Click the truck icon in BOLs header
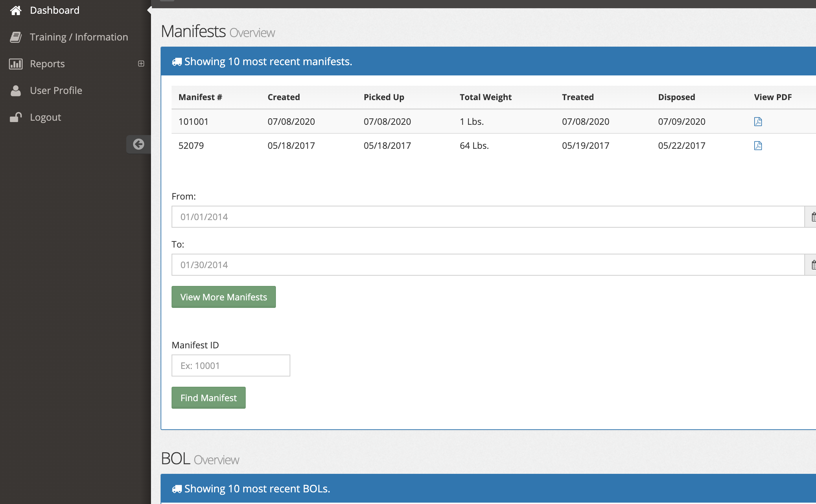 [x=177, y=489]
